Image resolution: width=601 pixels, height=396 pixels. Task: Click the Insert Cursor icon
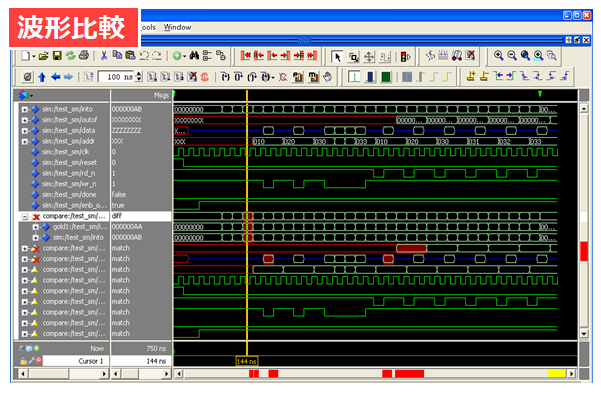471,76
